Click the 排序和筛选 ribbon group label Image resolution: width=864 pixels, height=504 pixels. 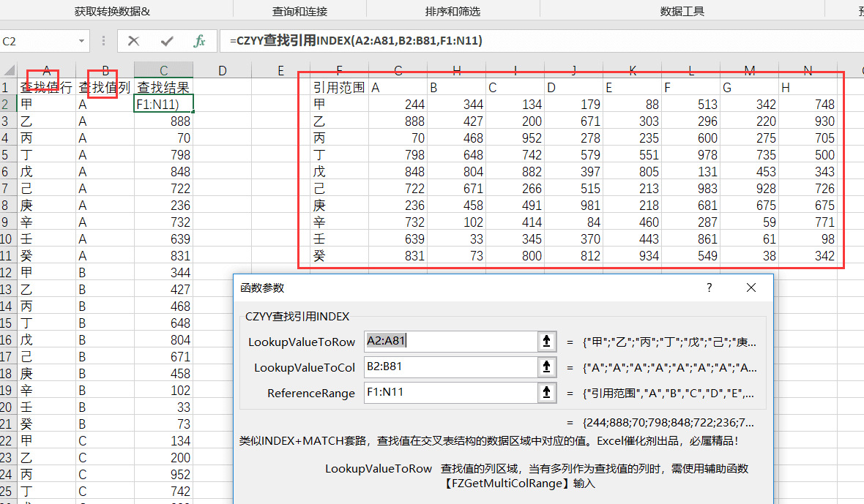point(453,11)
